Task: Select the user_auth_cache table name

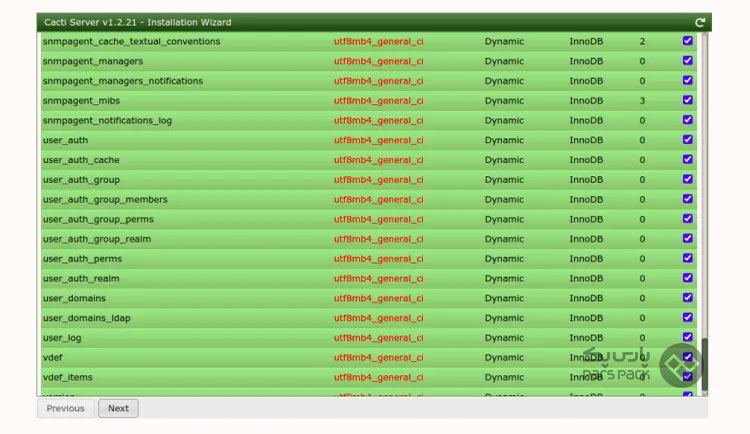Action: point(81,160)
